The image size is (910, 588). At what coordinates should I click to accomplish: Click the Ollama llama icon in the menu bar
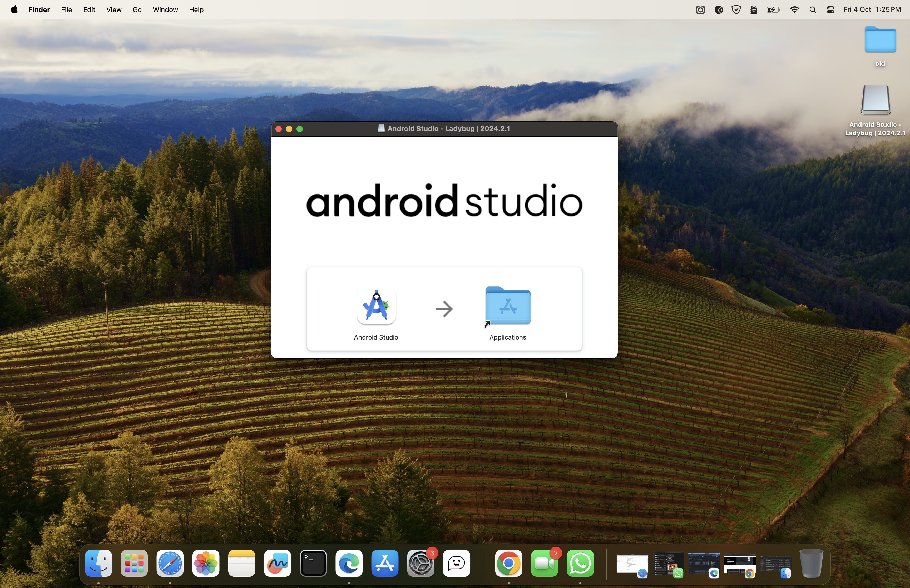(x=753, y=10)
